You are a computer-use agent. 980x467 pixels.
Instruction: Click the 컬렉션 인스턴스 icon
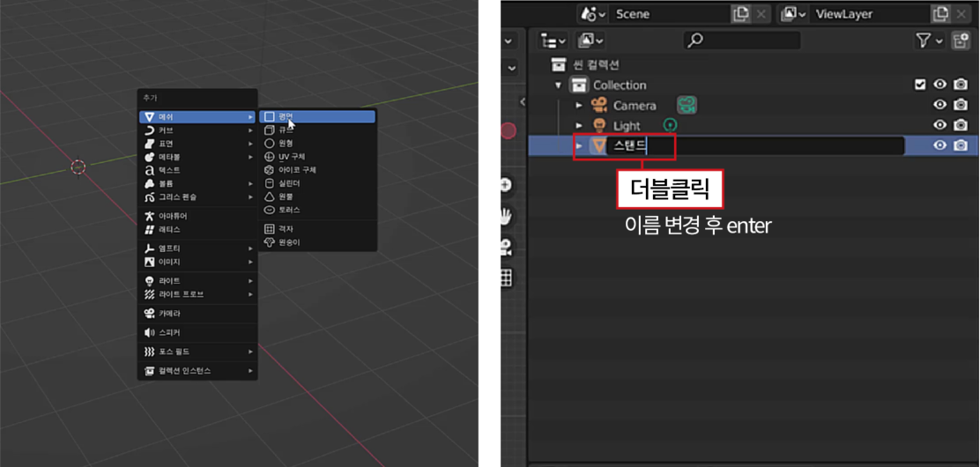[x=149, y=371]
